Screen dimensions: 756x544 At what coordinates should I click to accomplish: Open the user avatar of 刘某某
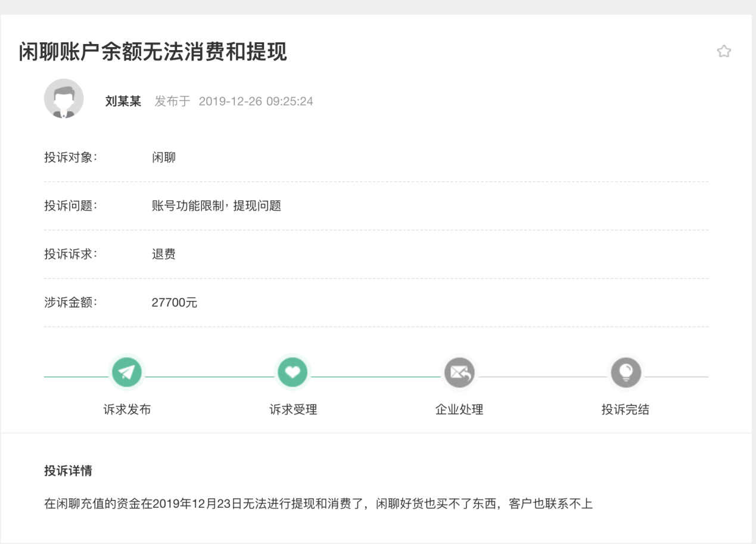click(64, 98)
